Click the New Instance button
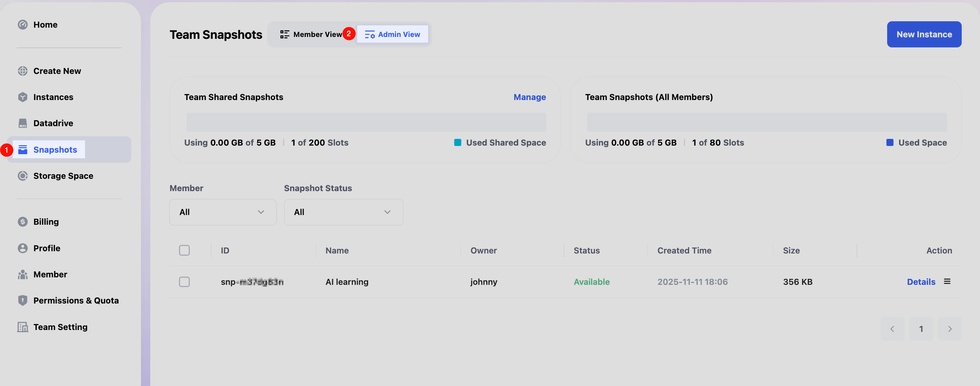The height and width of the screenshot is (386, 980). point(924,35)
